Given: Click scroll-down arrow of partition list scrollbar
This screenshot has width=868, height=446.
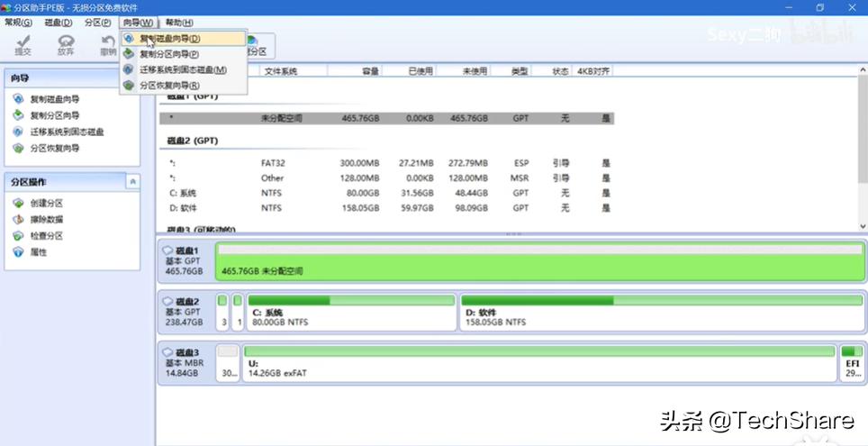Looking at the screenshot, I should click(863, 226).
